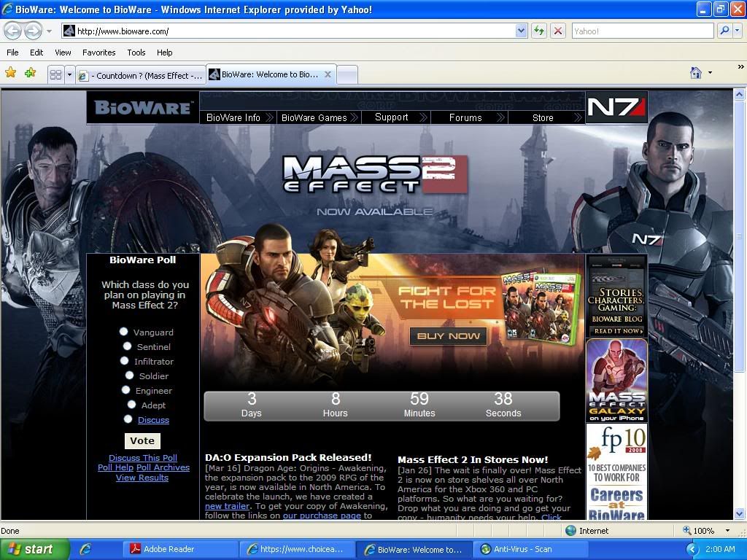Click the N7 logo in header

click(616, 107)
